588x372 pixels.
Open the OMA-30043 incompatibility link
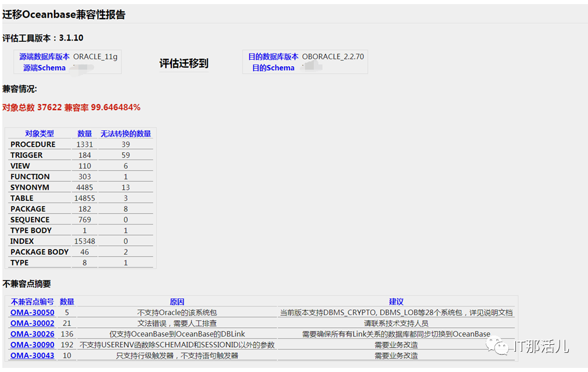point(33,356)
